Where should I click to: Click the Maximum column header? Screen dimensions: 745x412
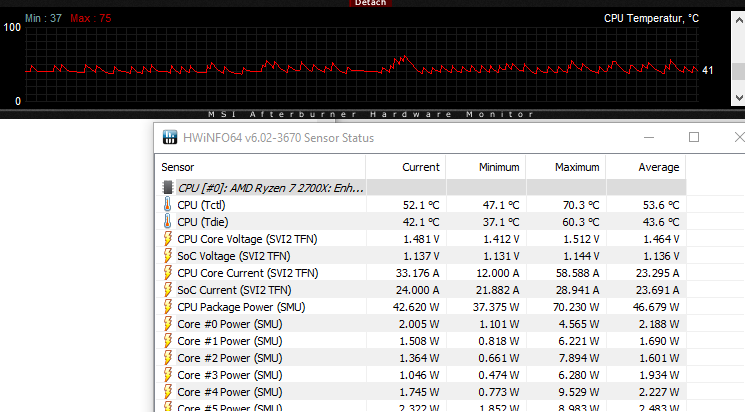pos(577,167)
